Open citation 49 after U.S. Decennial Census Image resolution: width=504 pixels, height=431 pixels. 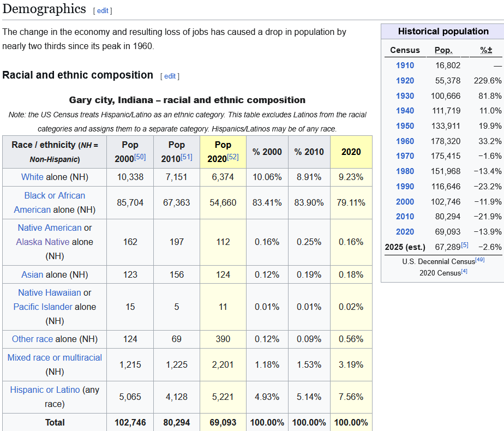(480, 260)
